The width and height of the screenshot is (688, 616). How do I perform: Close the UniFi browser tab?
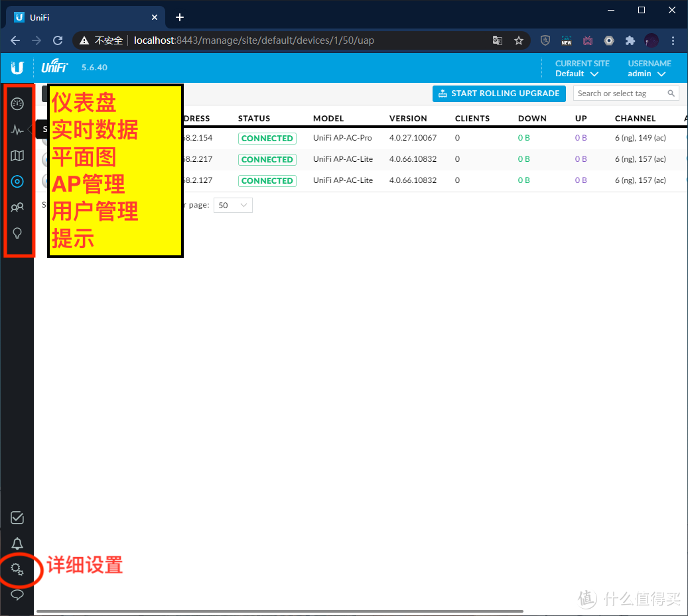[155, 17]
